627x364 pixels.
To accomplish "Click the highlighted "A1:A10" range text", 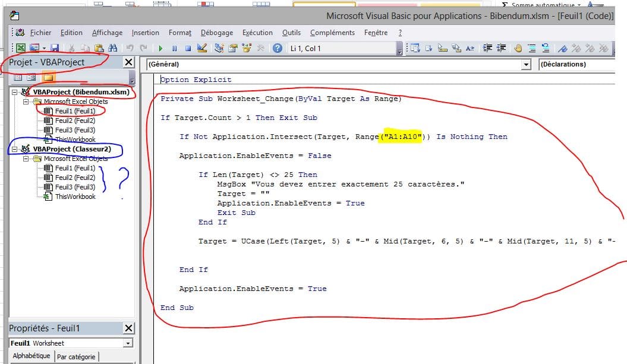I will [x=403, y=137].
